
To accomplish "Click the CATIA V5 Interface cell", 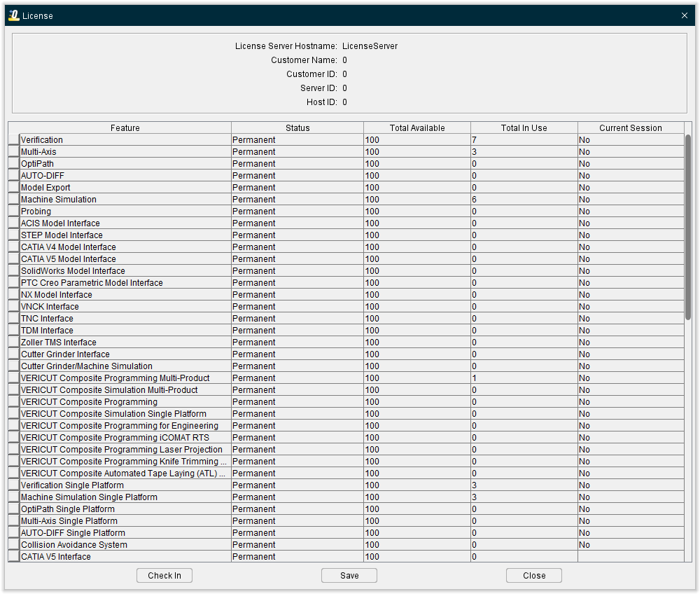I will point(125,556).
